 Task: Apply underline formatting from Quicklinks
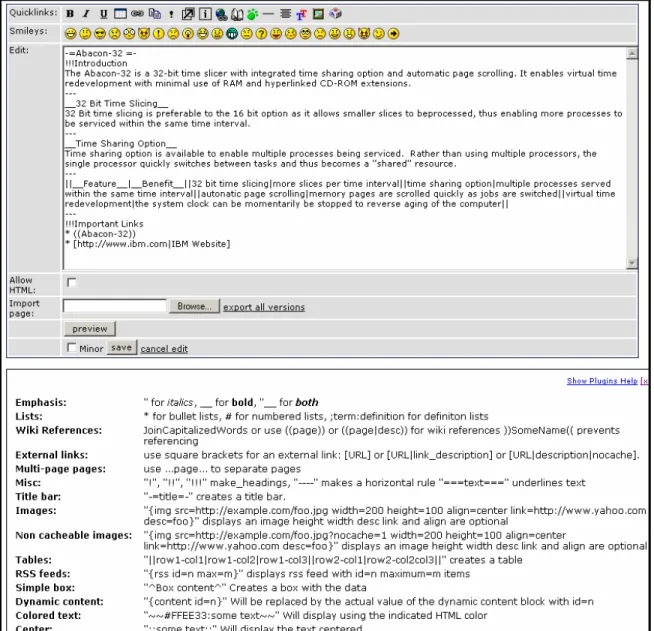point(103,14)
